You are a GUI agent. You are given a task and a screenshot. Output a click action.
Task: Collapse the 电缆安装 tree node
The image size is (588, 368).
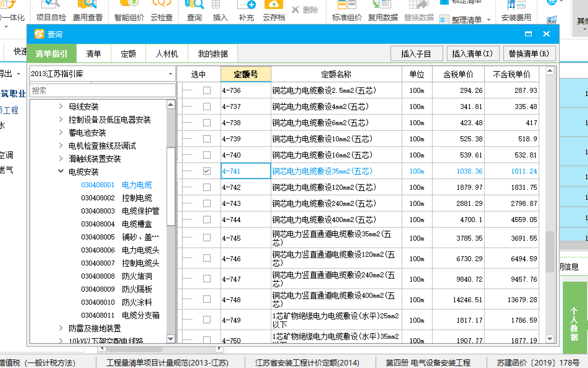(x=61, y=171)
